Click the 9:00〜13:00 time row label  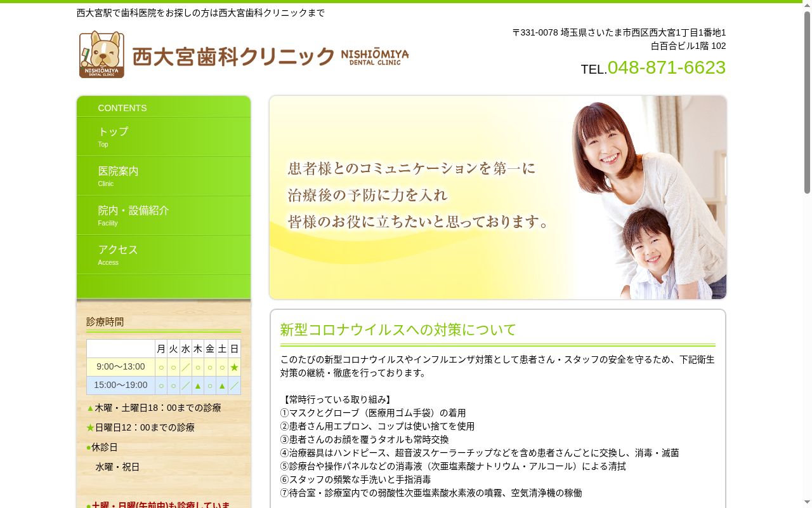pyautogui.click(x=121, y=367)
